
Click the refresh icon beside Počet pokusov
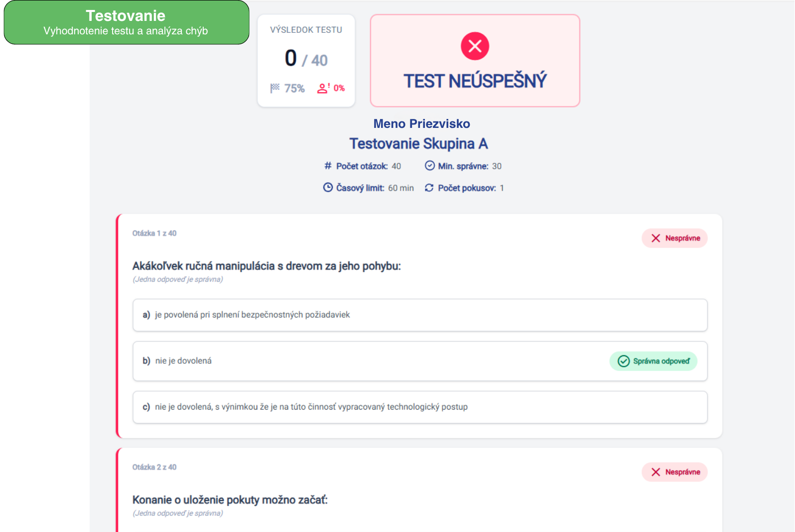pyautogui.click(x=429, y=188)
